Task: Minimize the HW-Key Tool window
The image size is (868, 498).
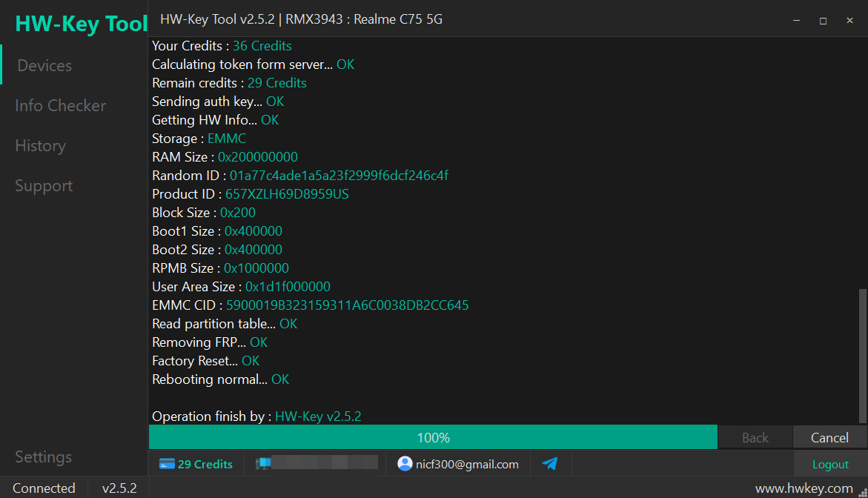Action: tap(797, 21)
